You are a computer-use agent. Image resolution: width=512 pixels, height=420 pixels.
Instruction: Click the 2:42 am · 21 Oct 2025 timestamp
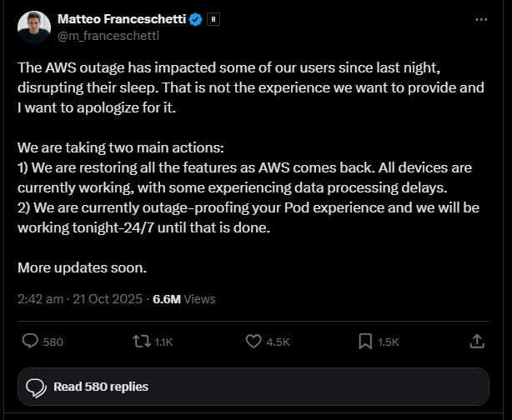click(x=78, y=298)
